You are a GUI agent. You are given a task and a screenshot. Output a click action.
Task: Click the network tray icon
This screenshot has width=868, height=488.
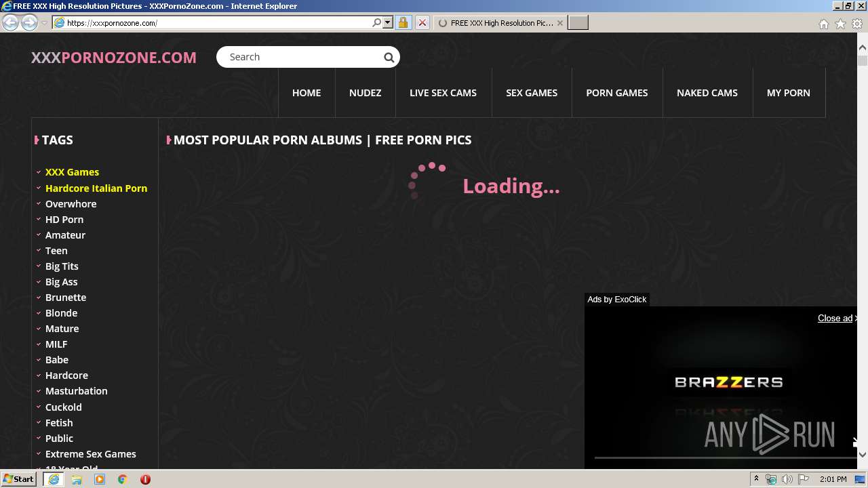[x=771, y=479]
